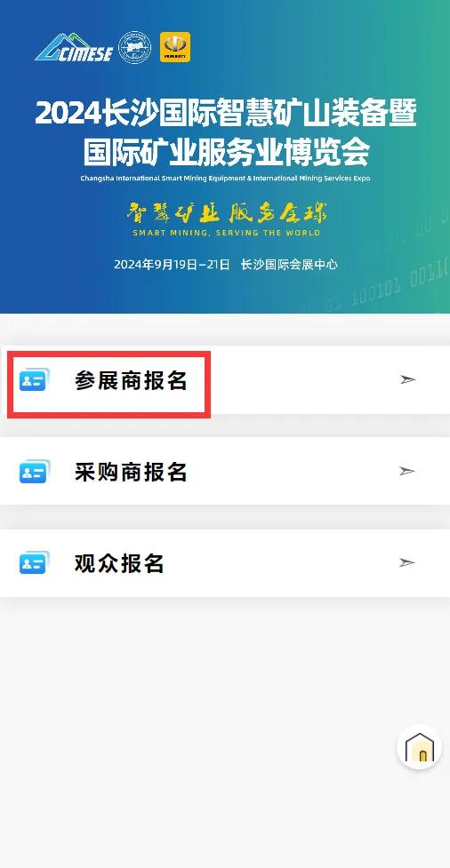This screenshot has width=450, height=868.
Task: Click the date 2024年9月19日-21日
Action: [172, 265]
